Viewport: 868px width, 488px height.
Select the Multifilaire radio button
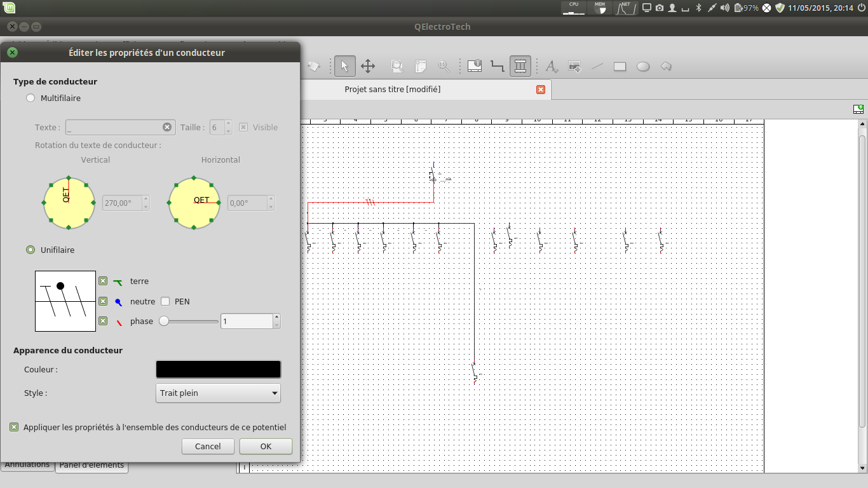[x=31, y=98]
